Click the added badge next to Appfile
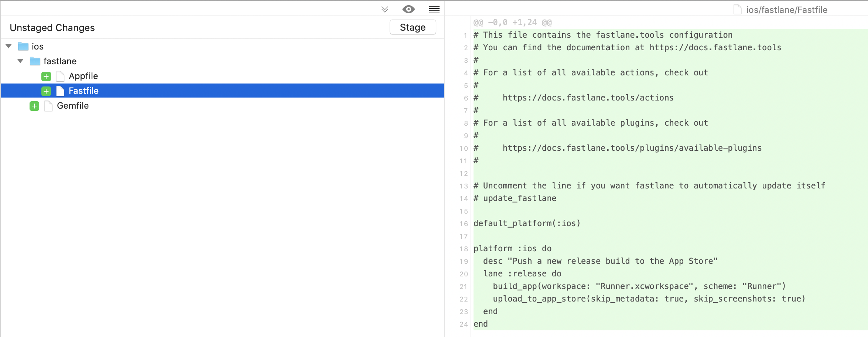868x337 pixels. [x=46, y=76]
